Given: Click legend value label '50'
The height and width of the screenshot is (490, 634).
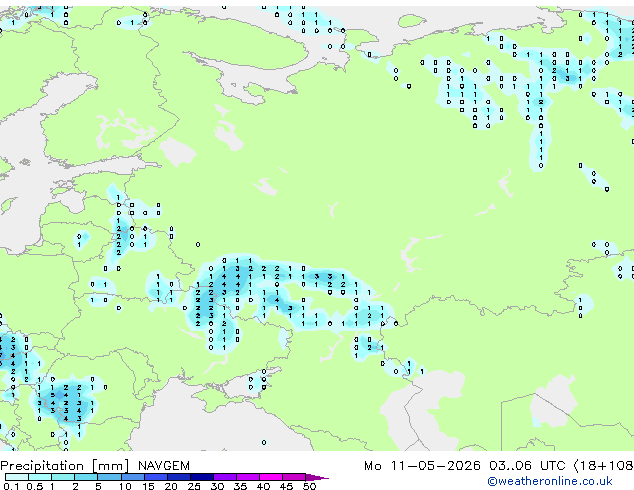Looking at the screenshot, I should pyautogui.click(x=309, y=486).
